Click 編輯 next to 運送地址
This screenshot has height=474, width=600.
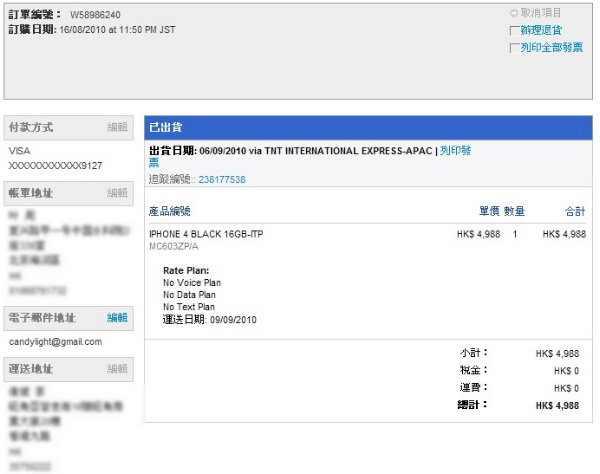click(x=118, y=369)
